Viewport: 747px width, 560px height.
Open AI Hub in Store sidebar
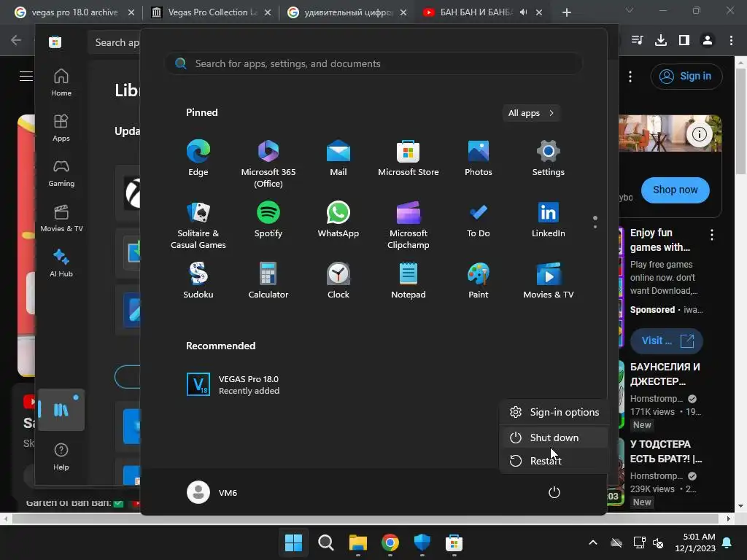click(x=61, y=263)
